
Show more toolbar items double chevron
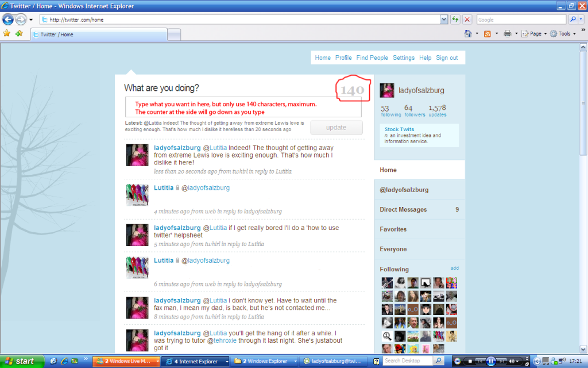pyautogui.click(x=583, y=30)
